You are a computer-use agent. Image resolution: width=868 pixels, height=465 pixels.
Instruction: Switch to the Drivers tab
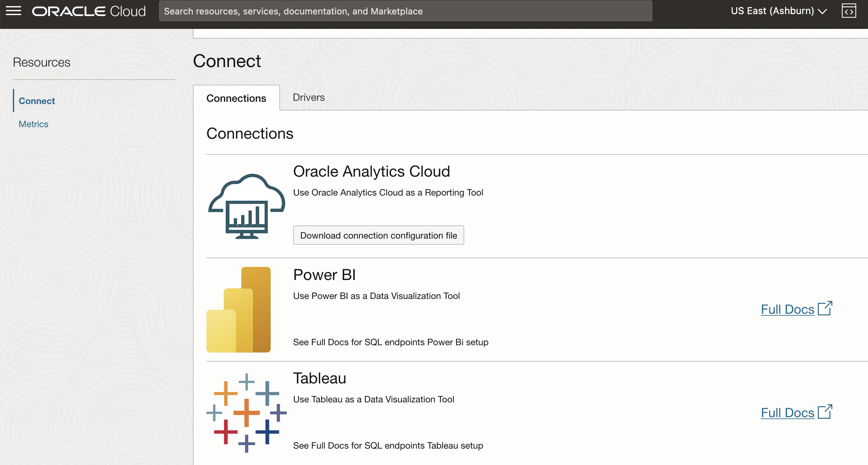pos(308,97)
